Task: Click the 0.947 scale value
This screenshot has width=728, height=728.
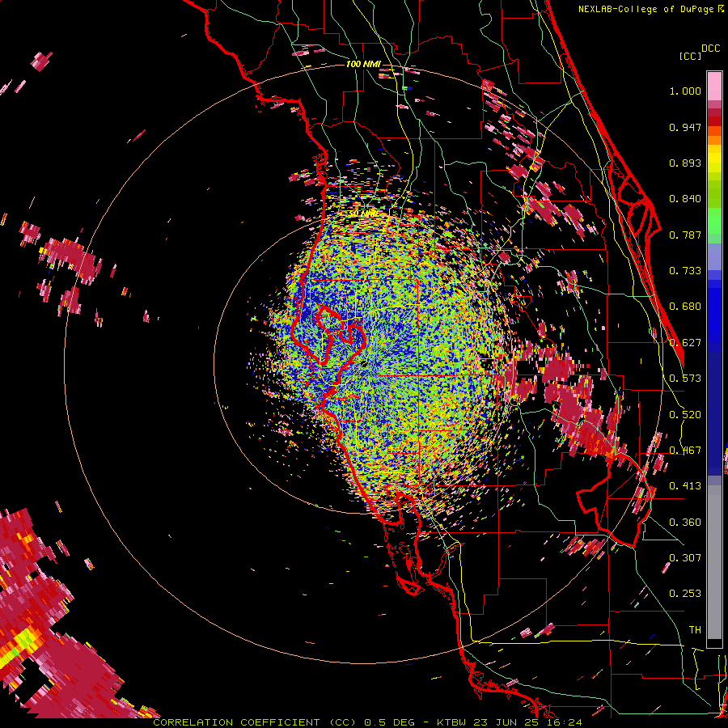Action: pos(685,127)
